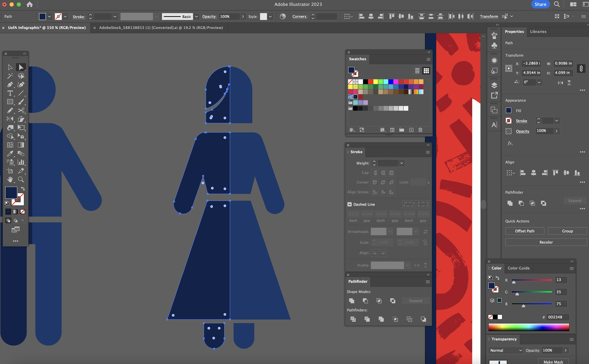This screenshot has width=589, height=364.
Task: Delete swatch with trash icon
Action: (x=420, y=130)
